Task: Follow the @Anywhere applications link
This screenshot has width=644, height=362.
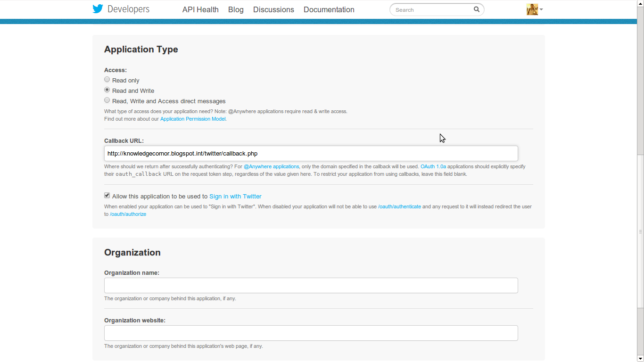Action: click(x=271, y=166)
